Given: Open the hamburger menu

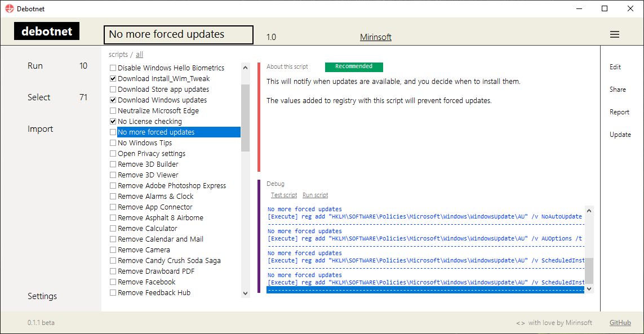Looking at the screenshot, I should 614,34.
